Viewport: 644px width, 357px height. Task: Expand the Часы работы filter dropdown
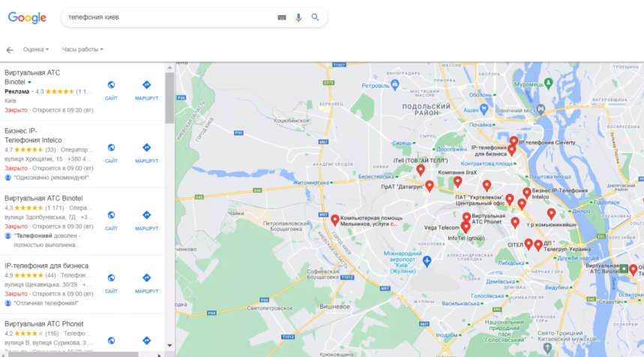point(82,49)
